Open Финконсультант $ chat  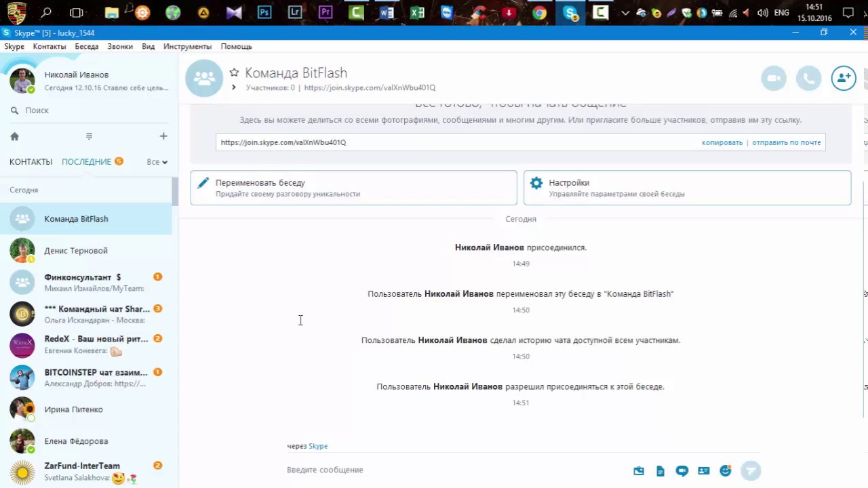(86, 282)
